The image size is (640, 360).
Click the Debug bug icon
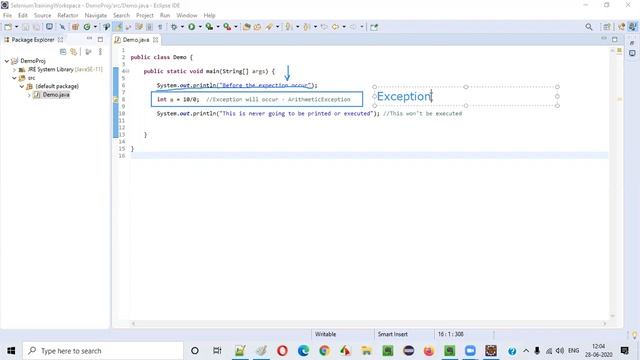174,27
